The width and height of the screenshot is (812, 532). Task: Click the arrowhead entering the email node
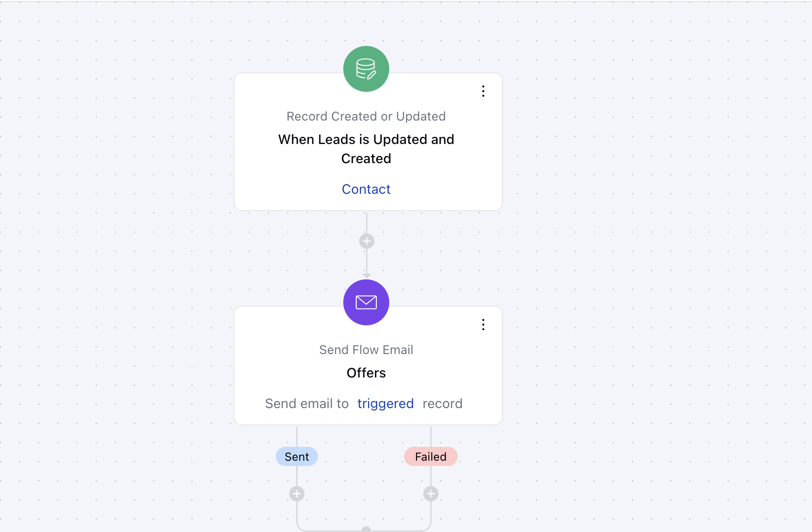coord(367,276)
